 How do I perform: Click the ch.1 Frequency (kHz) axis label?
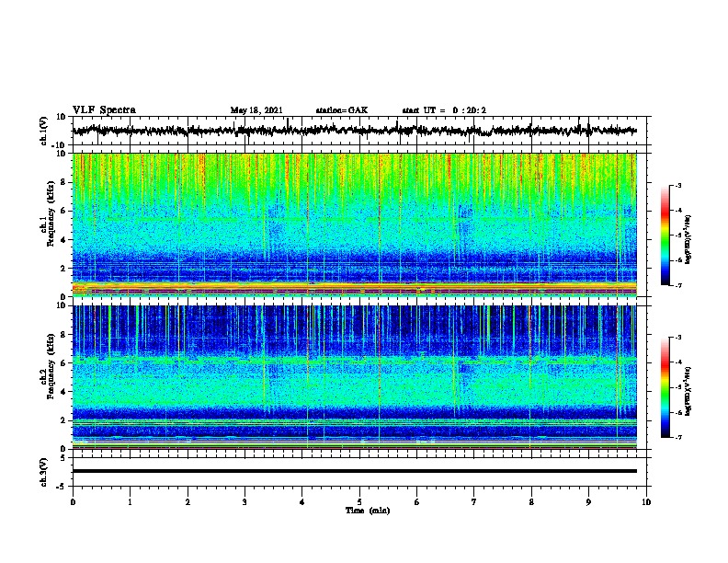pyautogui.click(x=51, y=214)
